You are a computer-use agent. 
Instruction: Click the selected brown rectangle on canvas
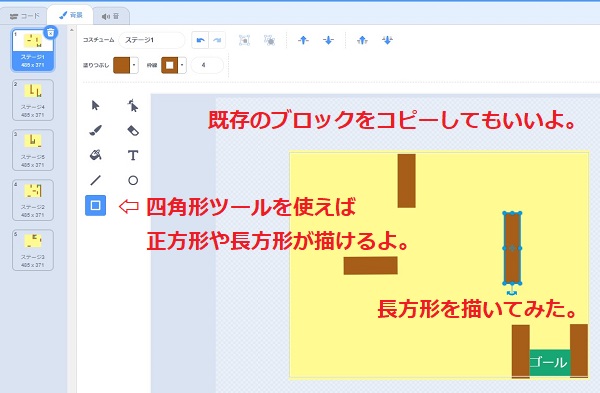point(512,248)
